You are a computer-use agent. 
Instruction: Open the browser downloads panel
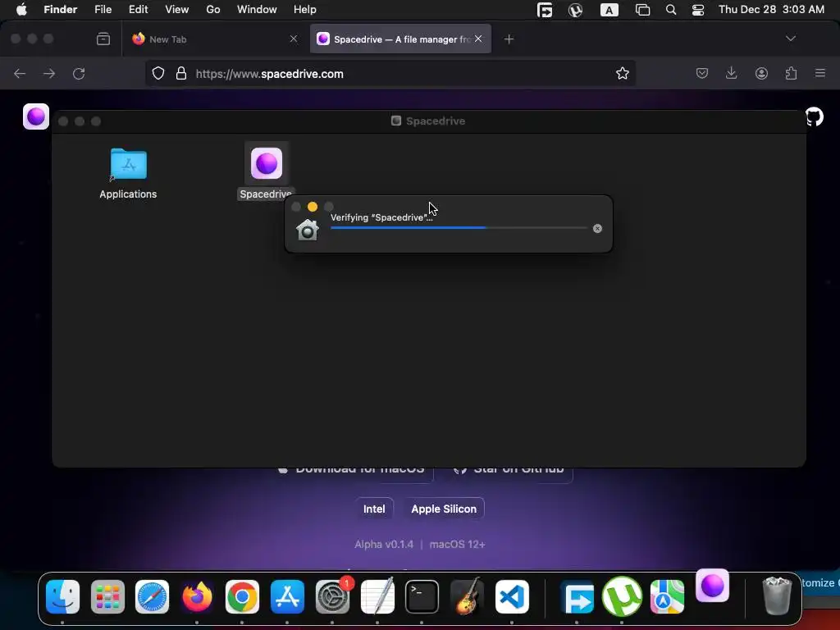point(731,73)
